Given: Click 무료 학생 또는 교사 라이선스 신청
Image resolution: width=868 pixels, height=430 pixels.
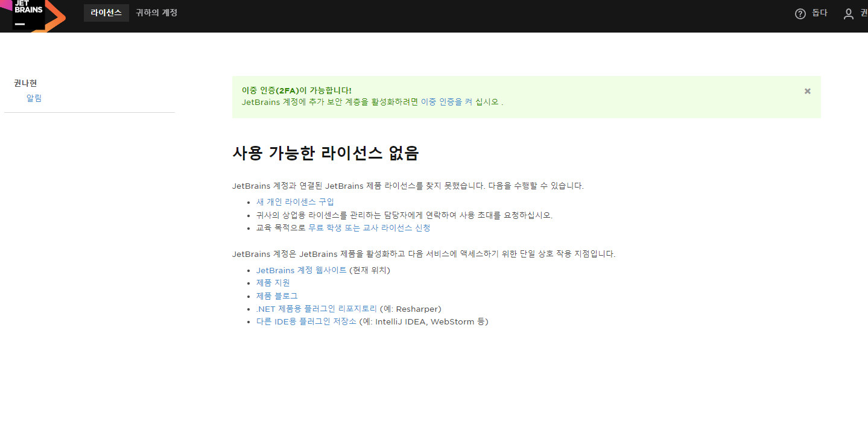Looking at the screenshot, I should [369, 228].
